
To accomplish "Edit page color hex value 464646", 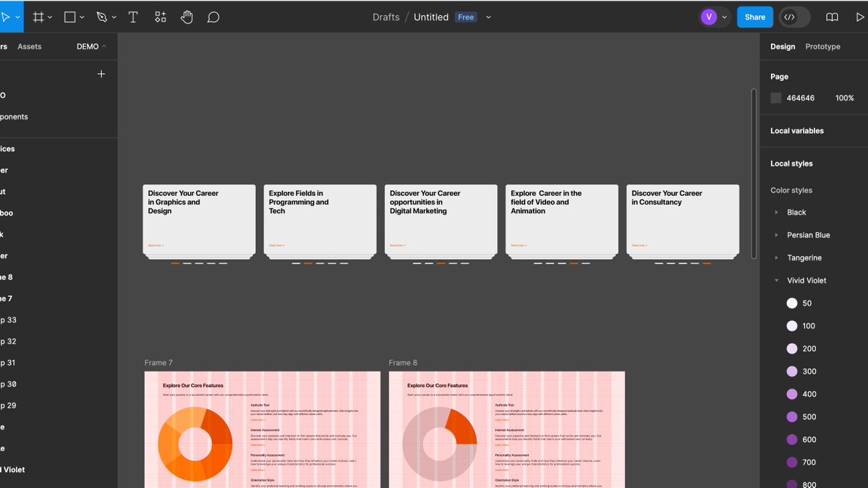I will [x=801, y=98].
